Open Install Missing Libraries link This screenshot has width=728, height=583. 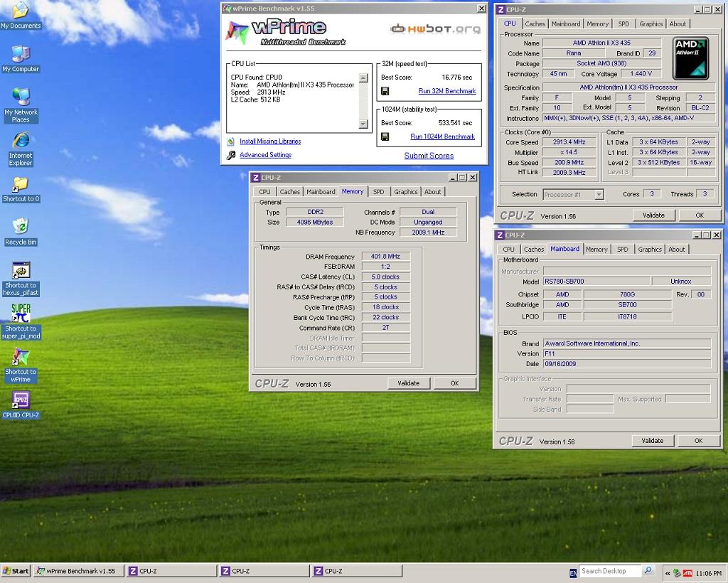coord(270,141)
